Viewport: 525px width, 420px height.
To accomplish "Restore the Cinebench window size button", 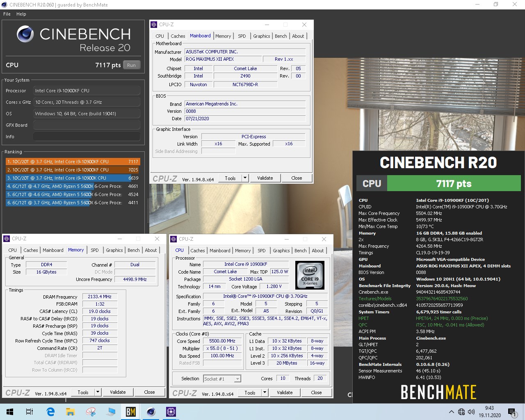I will [496, 5].
